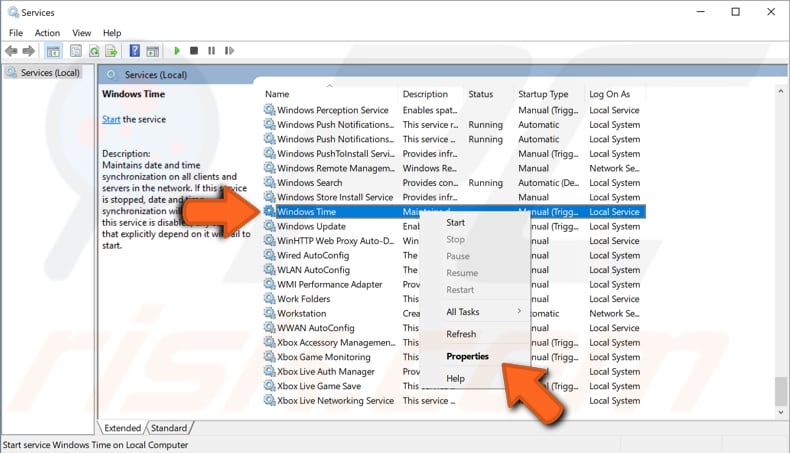Viewport: 790px width, 453px height.
Task: Click the vertical scrollbar thumb of services list
Action: click(x=780, y=390)
